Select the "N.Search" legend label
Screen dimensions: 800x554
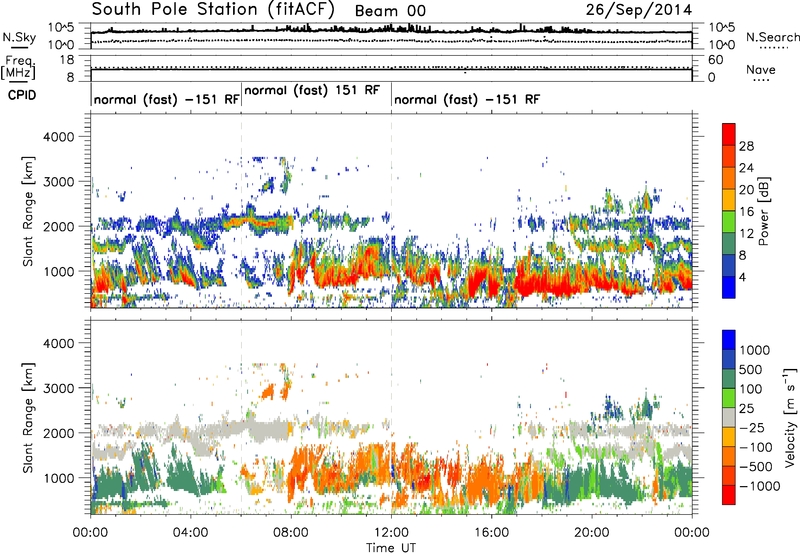pos(772,37)
